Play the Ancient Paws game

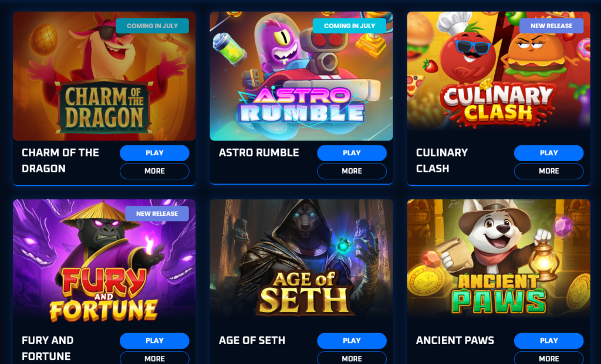click(549, 341)
